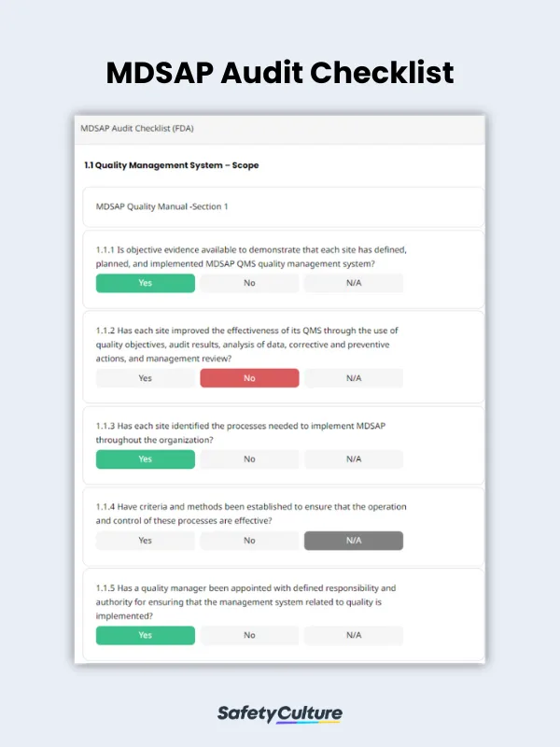
Task: Mark question 1.1.1 as N/A
Action: [x=354, y=283]
